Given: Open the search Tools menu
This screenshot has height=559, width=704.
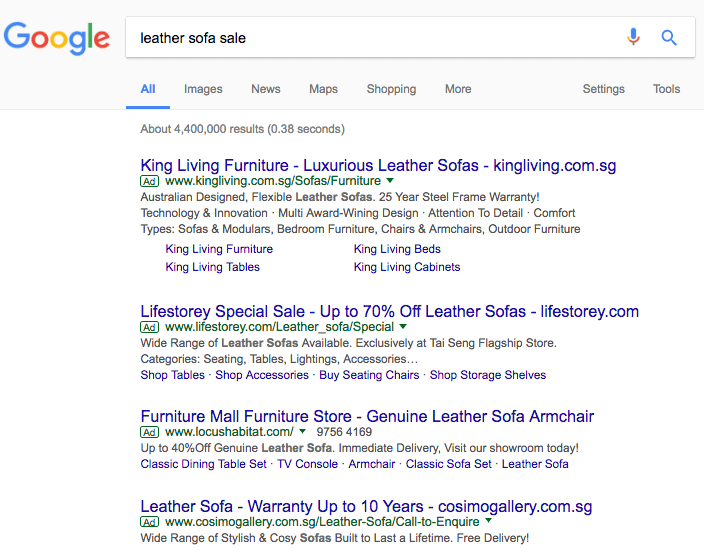Looking at the screenshot, I should pos(666,89).
